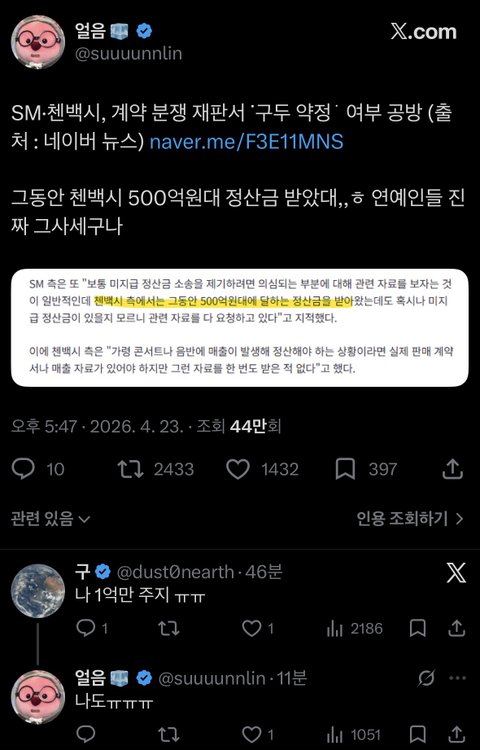
Task: Reply to the main post via comment icon
Action: click(23, 469)
